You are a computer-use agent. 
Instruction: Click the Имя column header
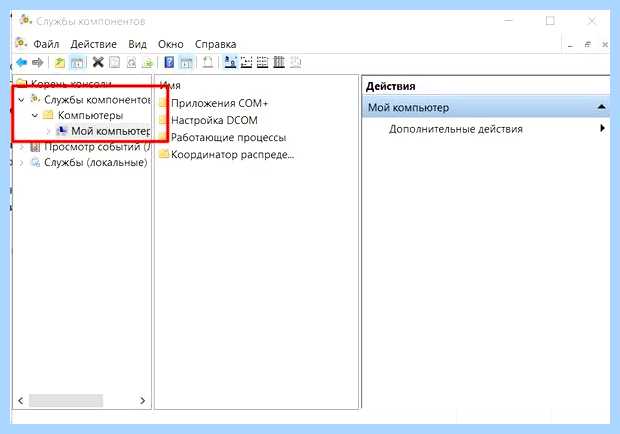[x=170, y=86]
